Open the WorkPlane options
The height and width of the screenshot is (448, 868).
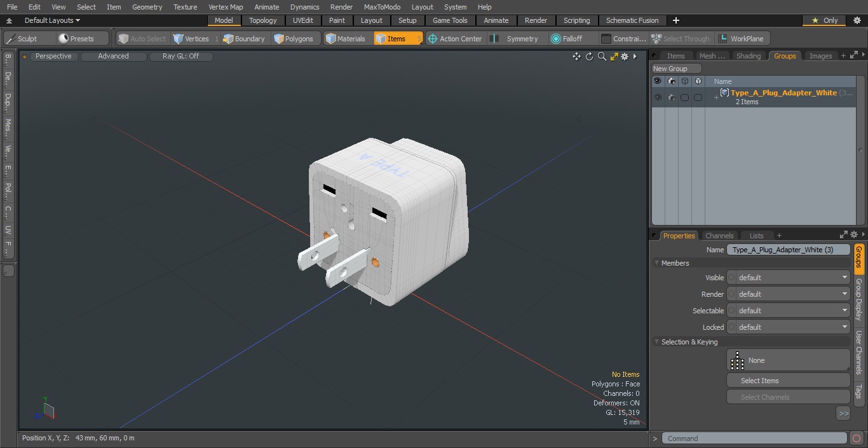(742, 39)
